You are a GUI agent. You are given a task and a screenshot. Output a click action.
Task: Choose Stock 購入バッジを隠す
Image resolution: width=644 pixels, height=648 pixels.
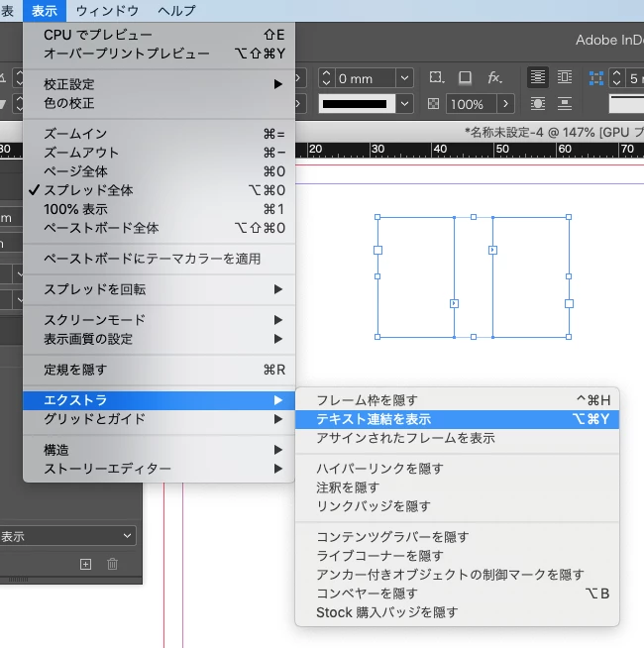pos(457,612)
